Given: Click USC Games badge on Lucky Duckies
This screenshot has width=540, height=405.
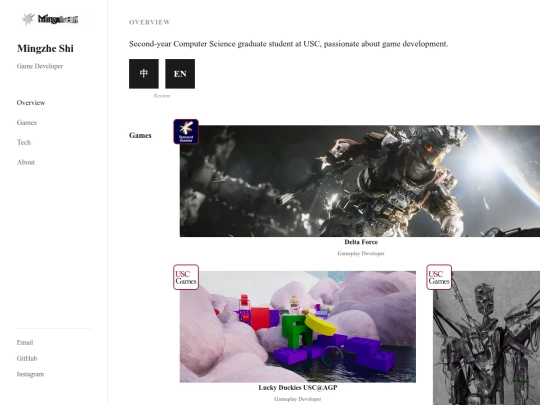Looking at the screenshot, I should pos(186,277).
